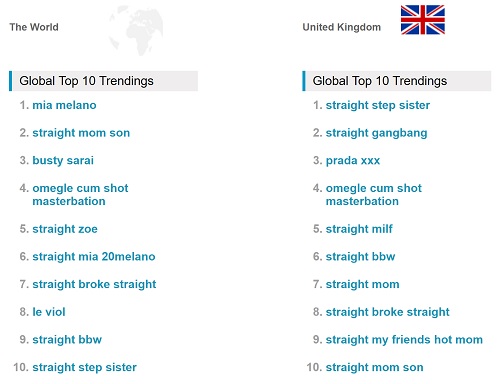Click The World's Global Top 10 Trendings header
The width and height of the screenshot is (500, 384).
point(103,81)
